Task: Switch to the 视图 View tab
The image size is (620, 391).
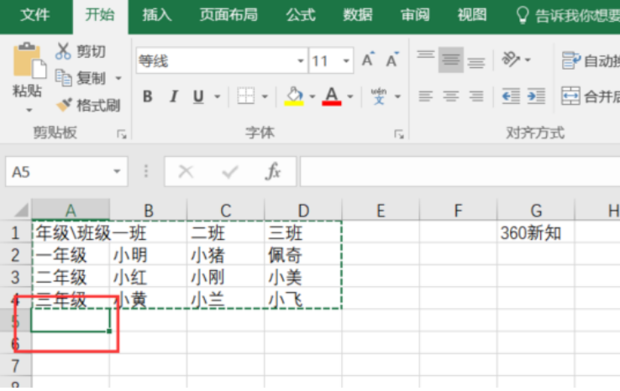Action: click(472, 15)
